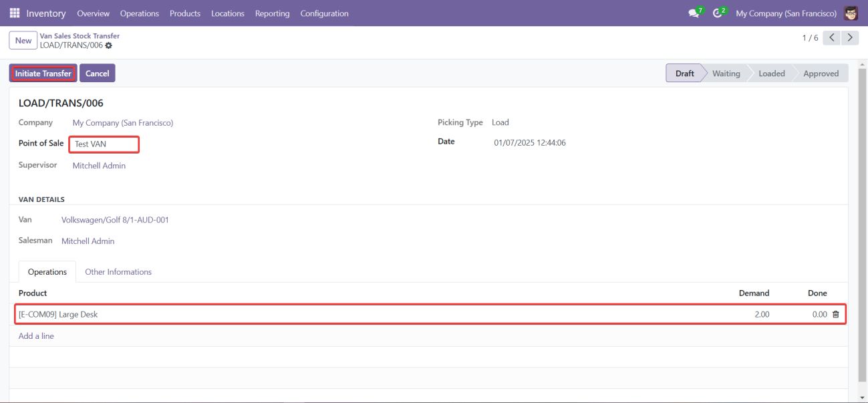868x403 pixels.
Task: Click the gear icon beside LOAD/TRANS/006
Action: [109, 45]
